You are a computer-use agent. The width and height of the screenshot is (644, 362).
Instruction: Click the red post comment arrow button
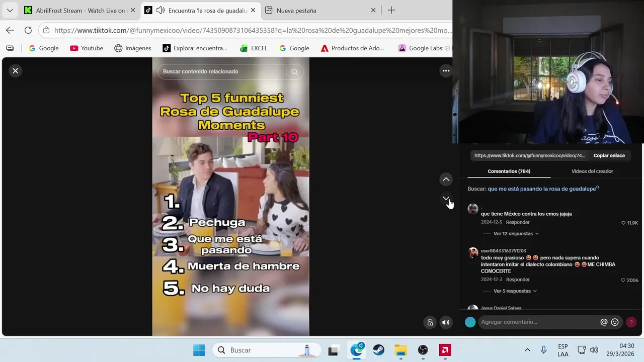coord(631,322)
